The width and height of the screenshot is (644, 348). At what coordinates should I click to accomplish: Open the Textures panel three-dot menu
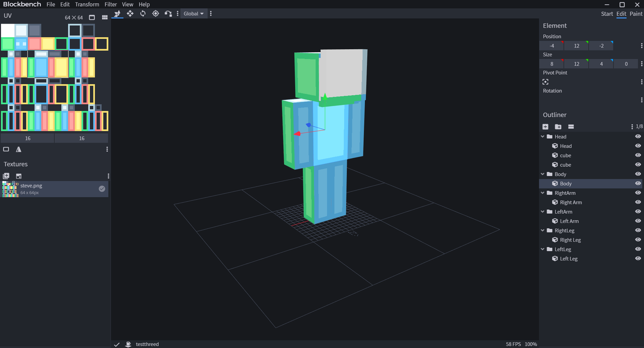[x=108, y=176]
